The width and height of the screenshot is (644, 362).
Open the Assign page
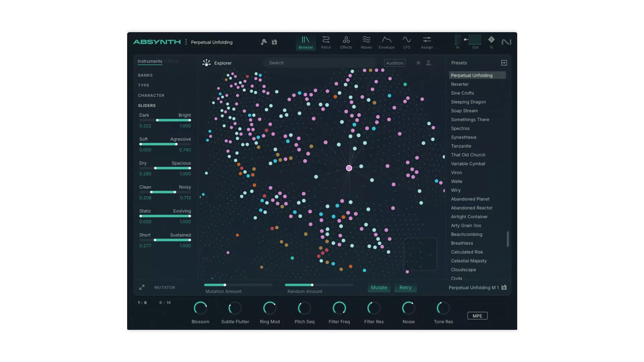point(427,43)
